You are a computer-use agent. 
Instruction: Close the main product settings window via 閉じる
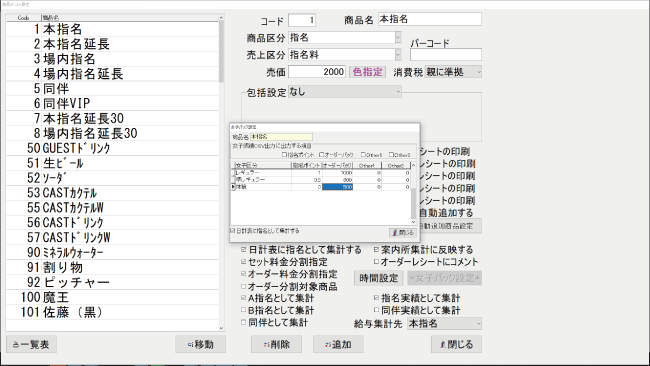(x=456, y=344)
